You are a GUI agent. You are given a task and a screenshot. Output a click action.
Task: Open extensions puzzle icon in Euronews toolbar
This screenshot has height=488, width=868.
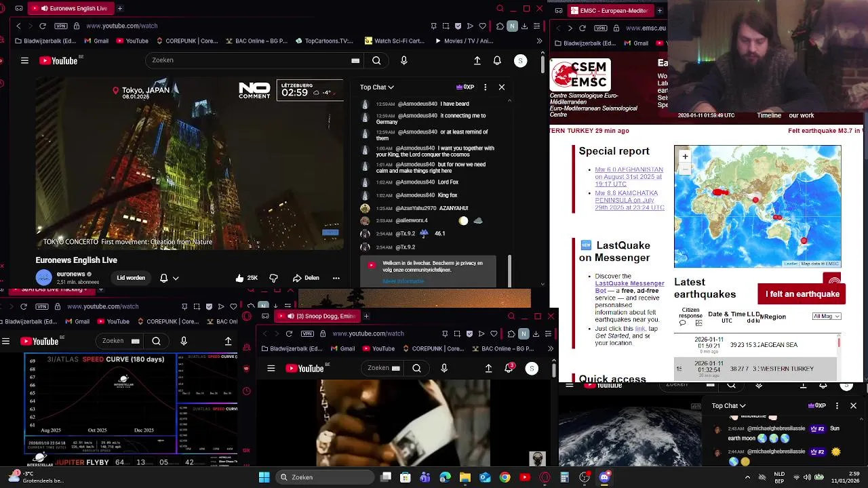(x=500, y=26)
